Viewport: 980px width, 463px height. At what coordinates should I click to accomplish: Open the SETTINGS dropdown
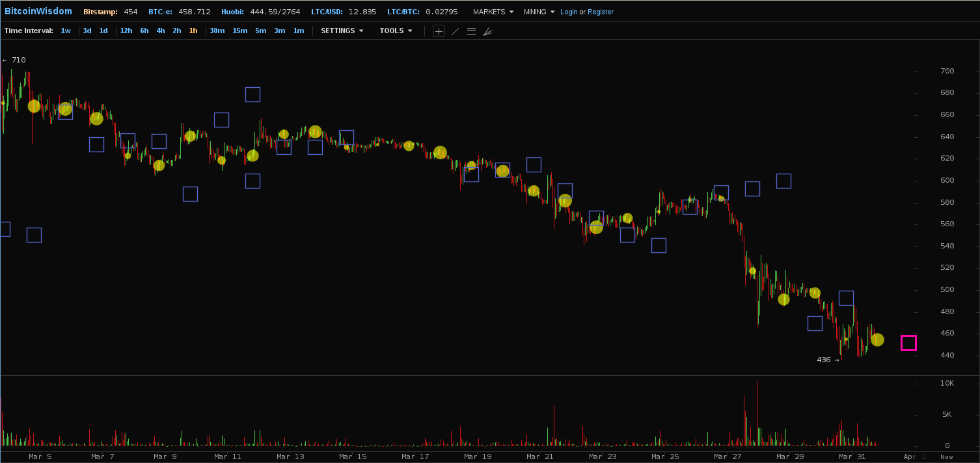[342, 31]
